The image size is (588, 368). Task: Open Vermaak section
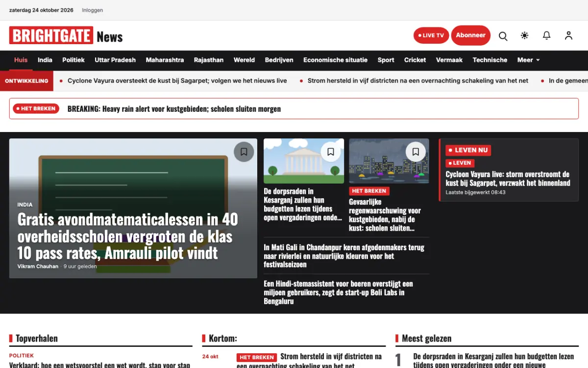pos(449,60)
